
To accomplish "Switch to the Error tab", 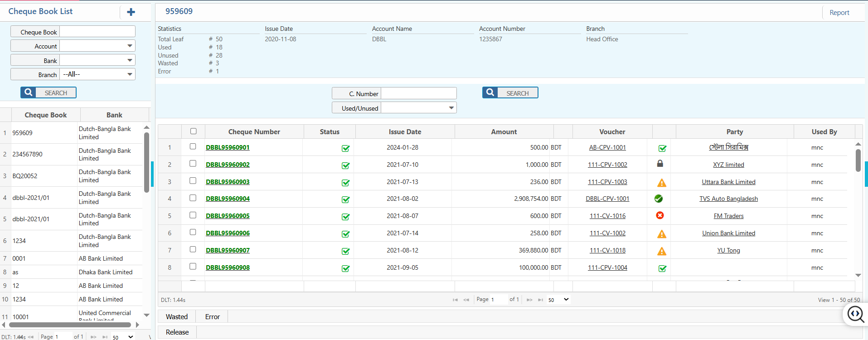I will click(x=212, y=317).
